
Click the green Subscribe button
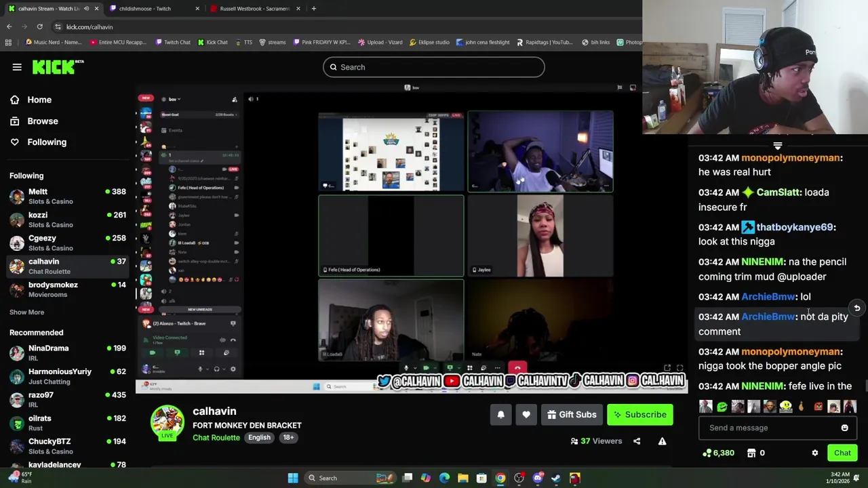click(x=640, y=415)
